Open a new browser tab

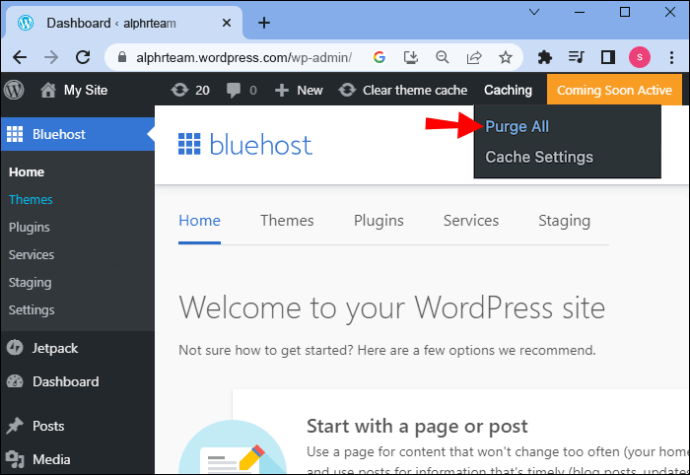(x=264, y=23)
